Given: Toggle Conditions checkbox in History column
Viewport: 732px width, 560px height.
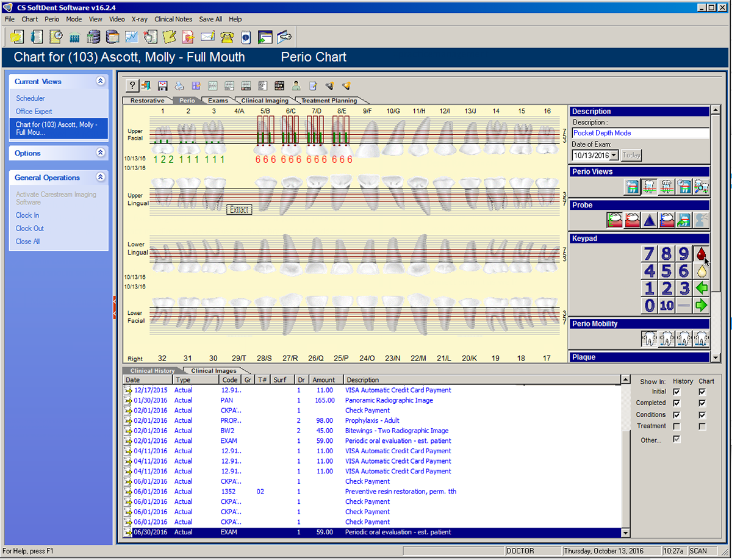Looking at the screenshot, I should click(676, 415).
